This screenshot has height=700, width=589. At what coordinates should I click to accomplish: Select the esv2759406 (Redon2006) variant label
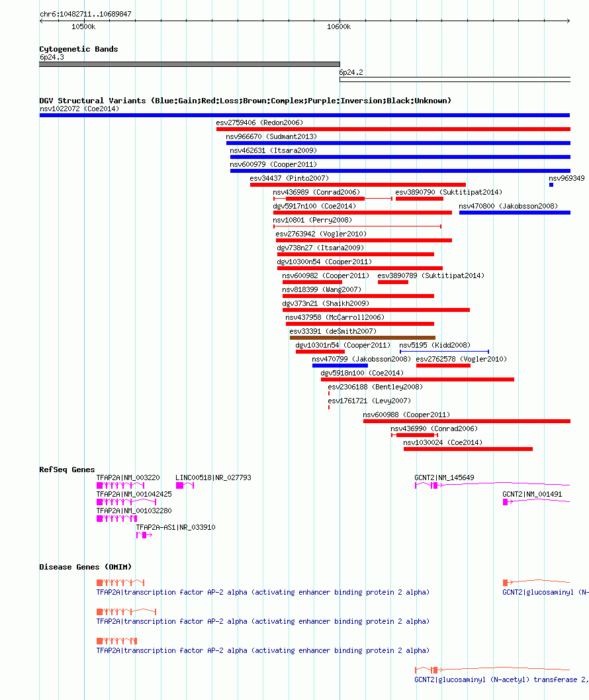coord(259,123)
